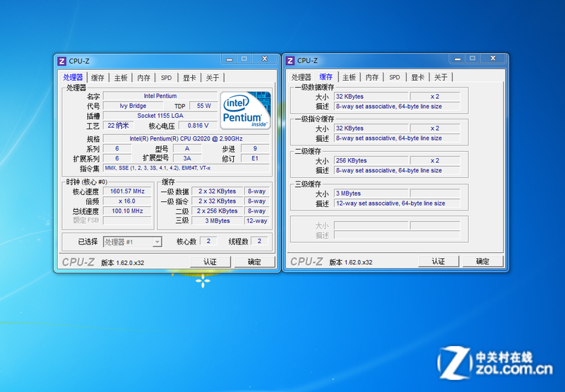Switch to 显卡 tab in right window
This screenshot has height=392, width=565.
click(x=417, y=78)
